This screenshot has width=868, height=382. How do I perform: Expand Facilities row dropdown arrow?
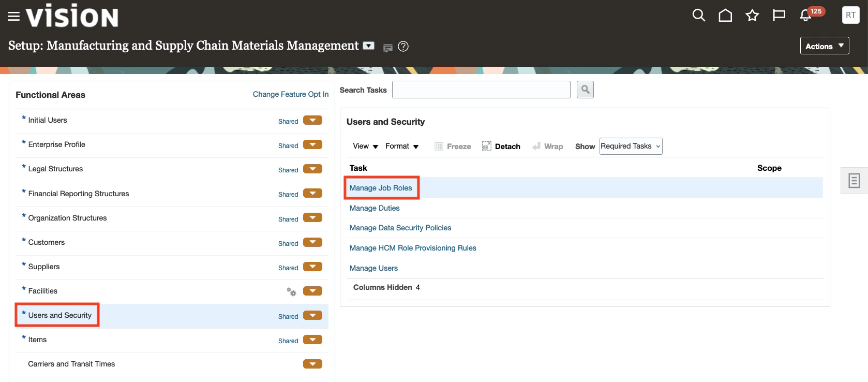[312, 291]
